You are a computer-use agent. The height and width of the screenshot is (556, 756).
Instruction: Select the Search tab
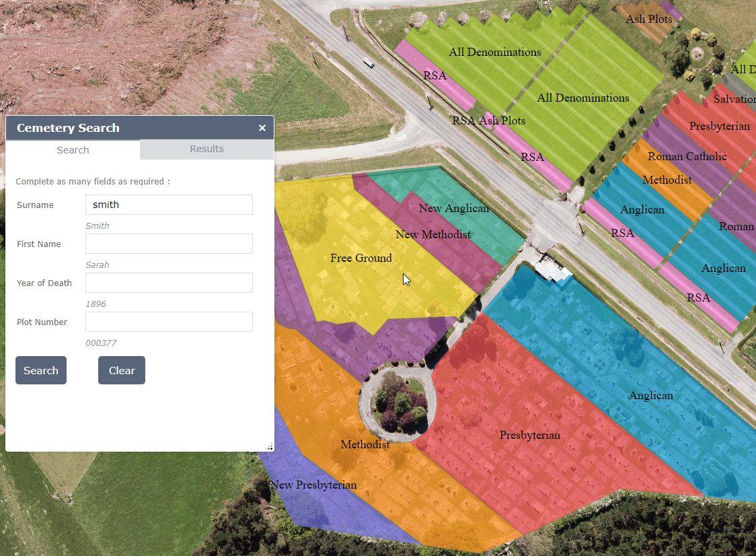pyautogui.click(x=73, y=149)
